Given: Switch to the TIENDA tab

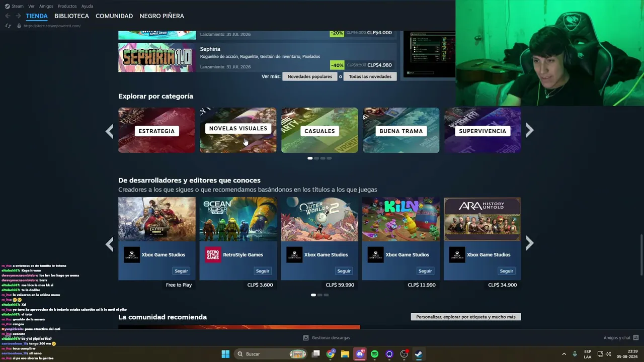Looking at the screenshot, I should pyautogui.click(x=37, y=16).
